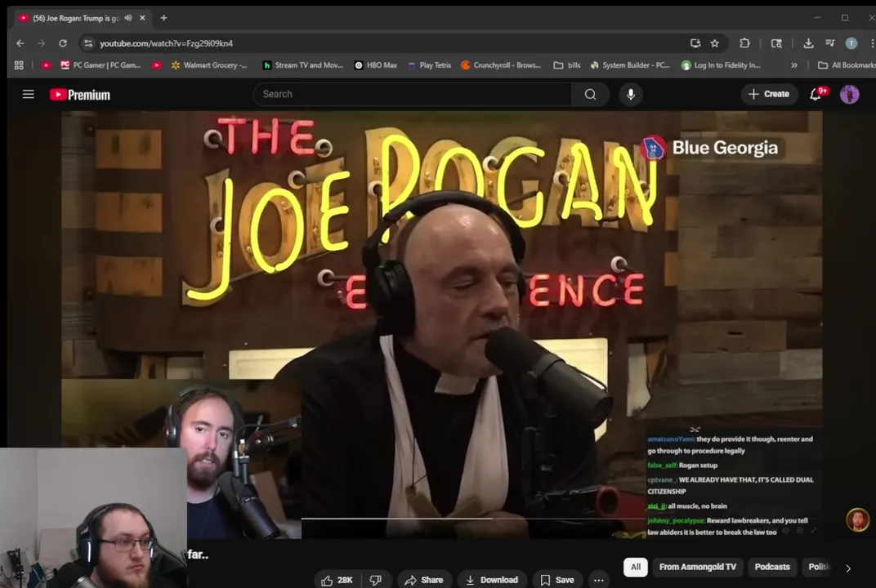Viewport: 876px width, 588px height.
Task: Open the YouTube hamburger guide menu
Action: point(28,95)
